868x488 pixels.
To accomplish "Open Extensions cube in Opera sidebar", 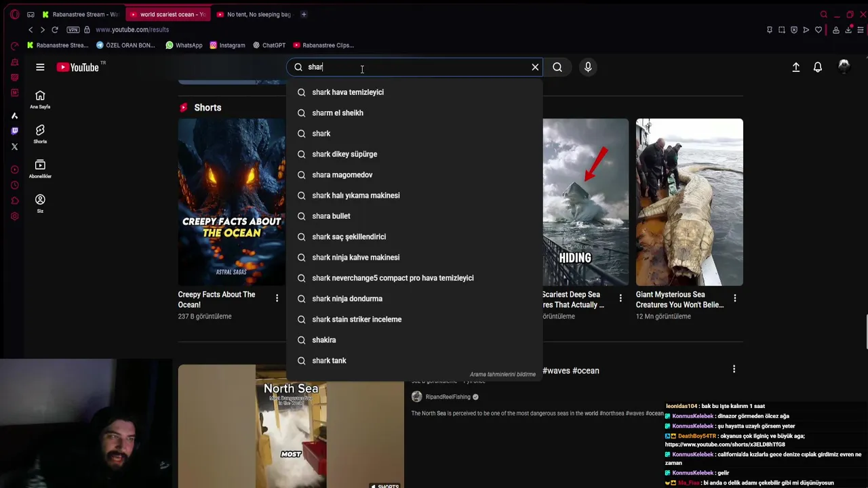I will (14, 201).
